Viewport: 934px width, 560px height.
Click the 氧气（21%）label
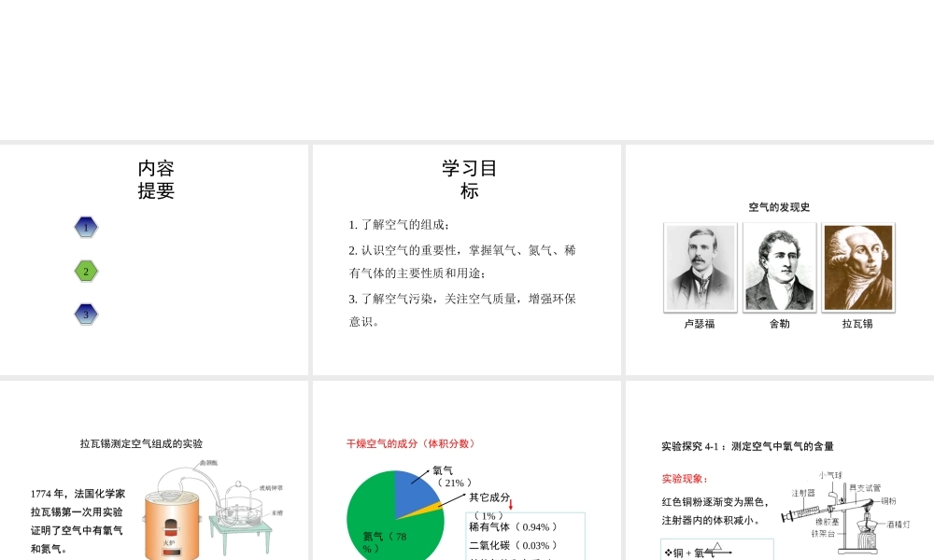[453, 476]
